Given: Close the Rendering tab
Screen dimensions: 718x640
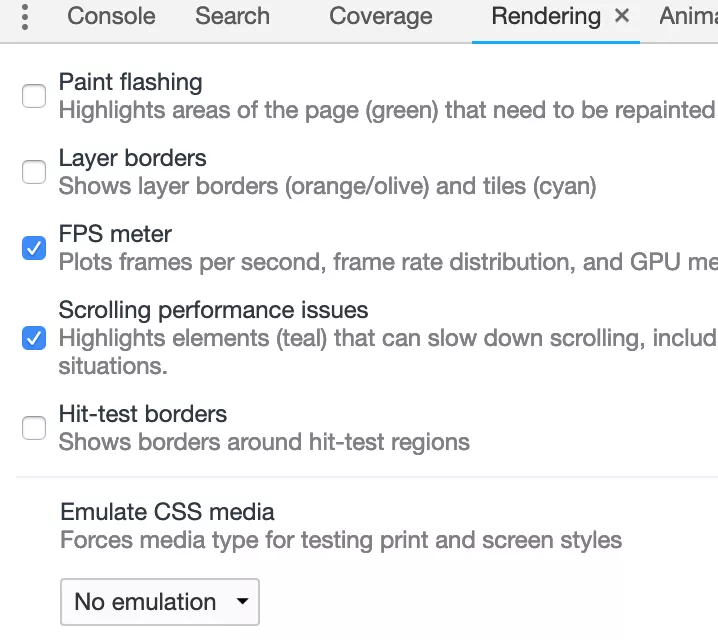Looking at the screenshot, I should pyautogui.click(x=622, y=16).
